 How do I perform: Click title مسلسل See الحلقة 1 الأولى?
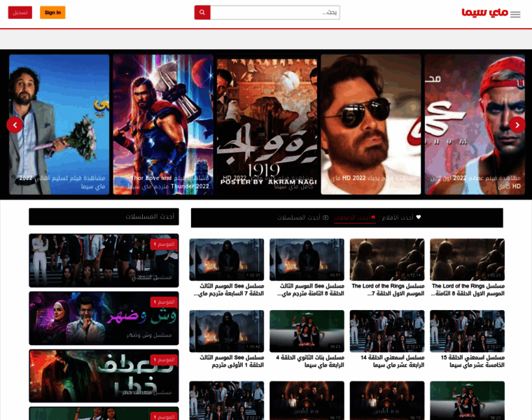coord(232,361)
